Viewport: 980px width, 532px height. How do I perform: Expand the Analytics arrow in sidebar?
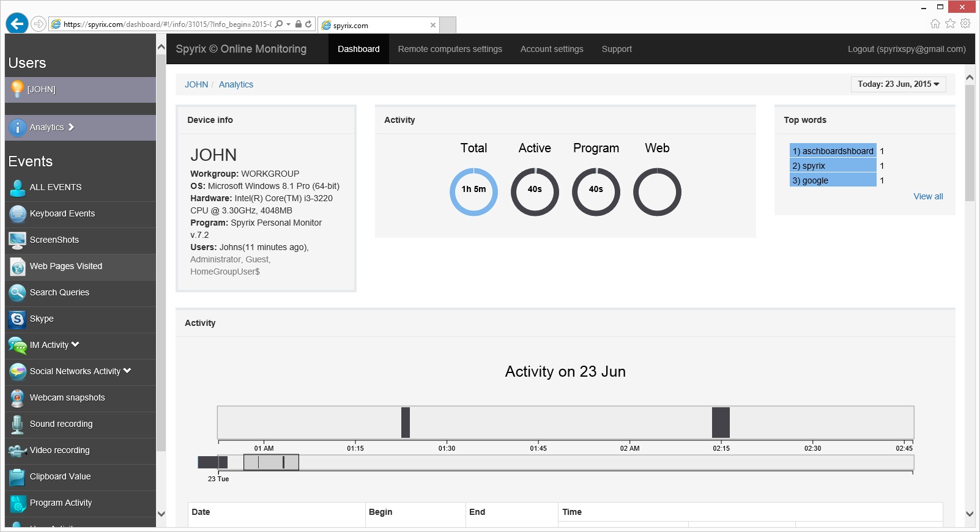[x=71, y=127]
